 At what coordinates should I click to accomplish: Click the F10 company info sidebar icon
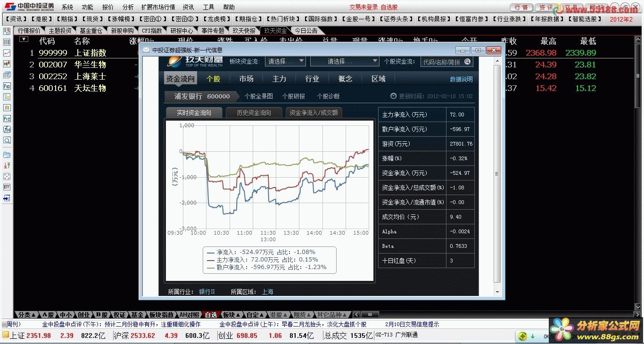[7, 86]
